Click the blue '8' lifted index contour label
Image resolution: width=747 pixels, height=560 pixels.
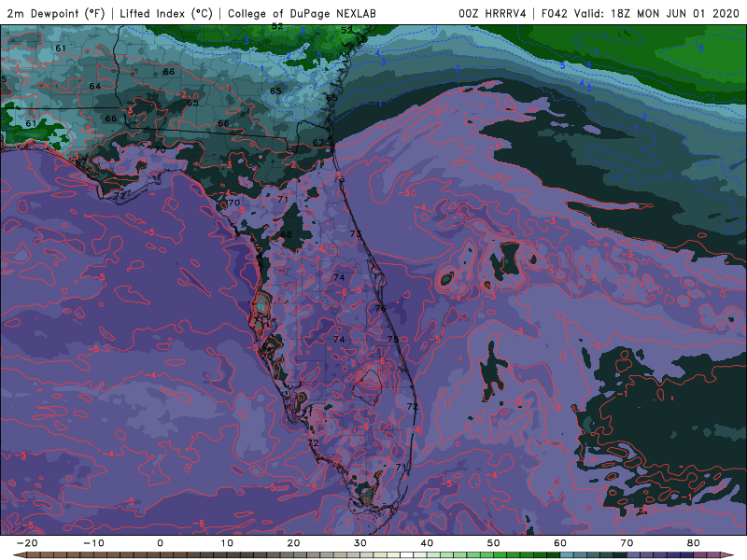point(701,49)
